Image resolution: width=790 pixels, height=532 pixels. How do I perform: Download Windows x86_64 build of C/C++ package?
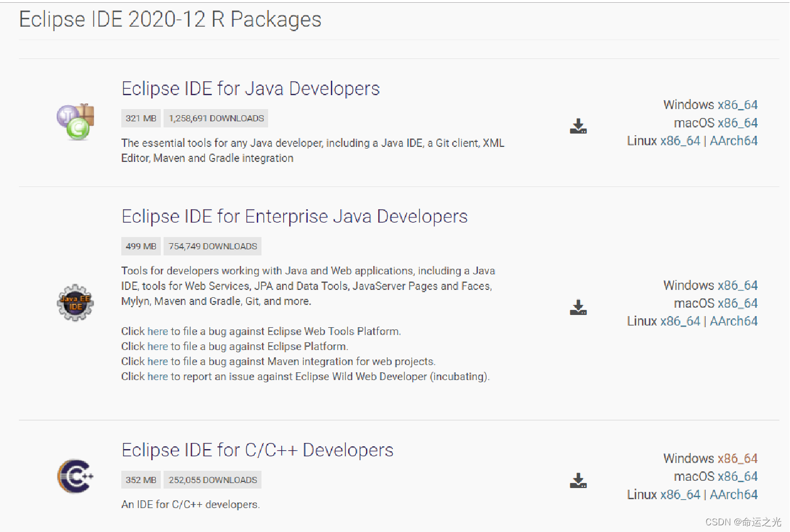coord(737,459)
